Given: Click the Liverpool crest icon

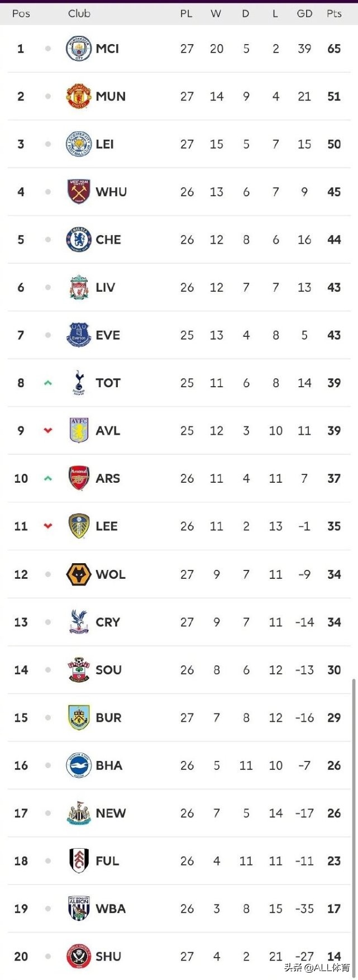Looking at the screenshot, I should (x=79, y=287).
